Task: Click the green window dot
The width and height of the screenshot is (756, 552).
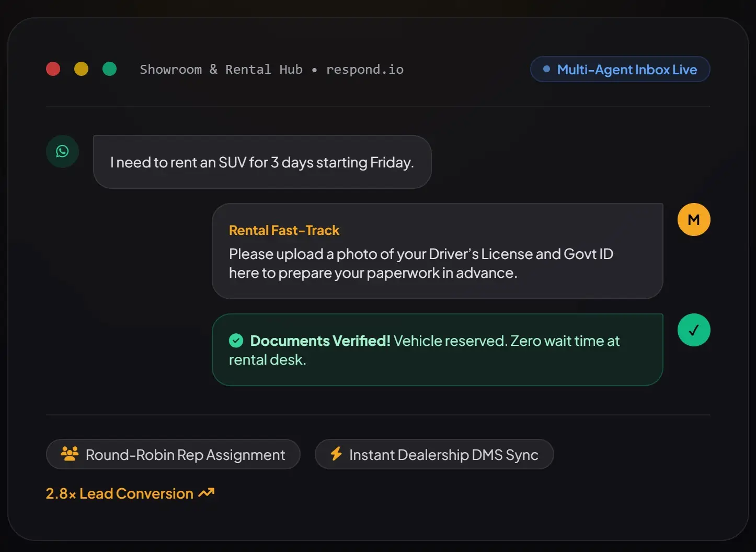Action: (x=109, y=69)
